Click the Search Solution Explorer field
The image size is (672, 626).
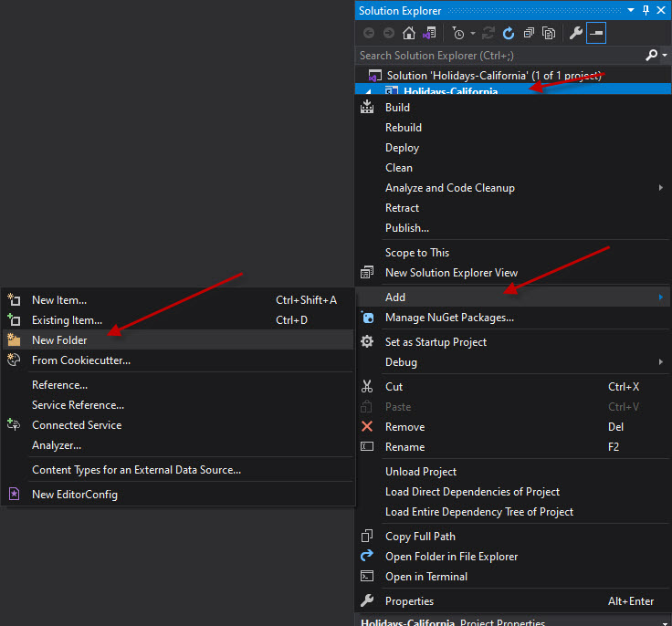point(499,56)
